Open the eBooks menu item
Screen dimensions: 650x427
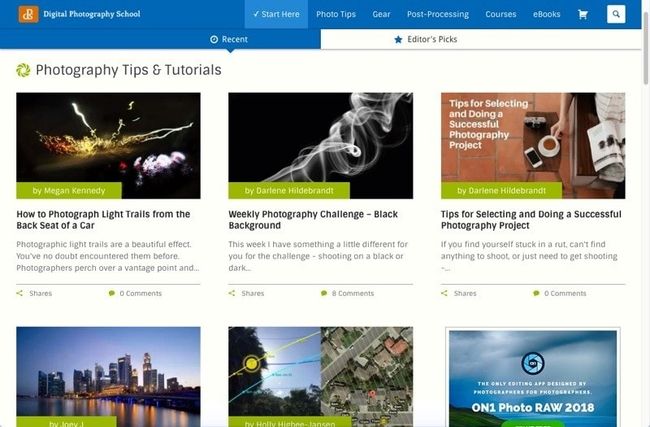[546, 14]
